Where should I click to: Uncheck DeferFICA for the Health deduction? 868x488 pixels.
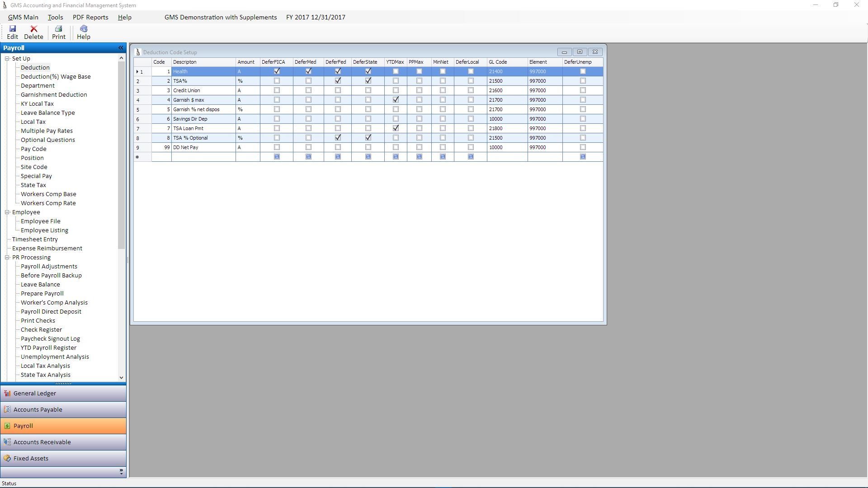click(x=277, y=71)
